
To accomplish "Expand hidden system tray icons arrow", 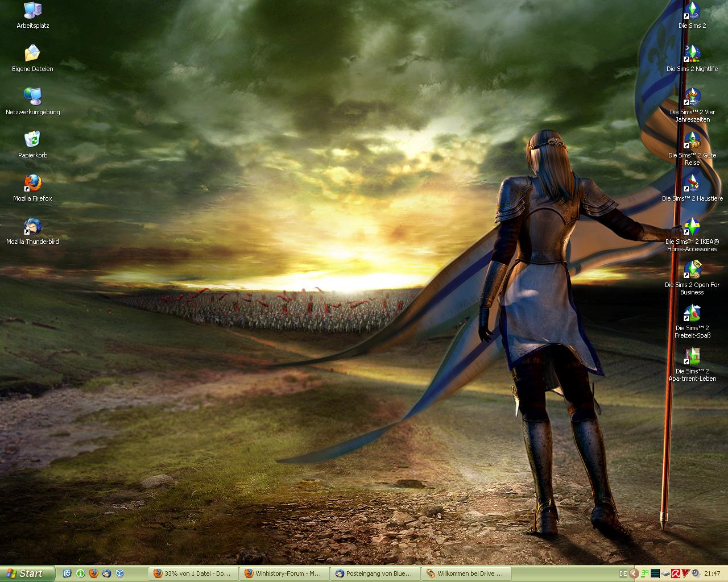I will point(635,573).
